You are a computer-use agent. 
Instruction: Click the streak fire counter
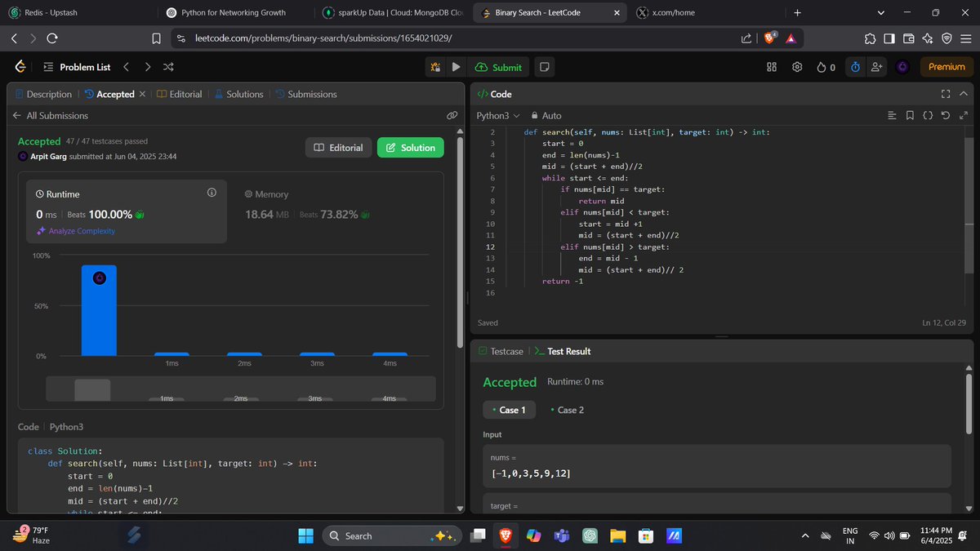(826, 67)
